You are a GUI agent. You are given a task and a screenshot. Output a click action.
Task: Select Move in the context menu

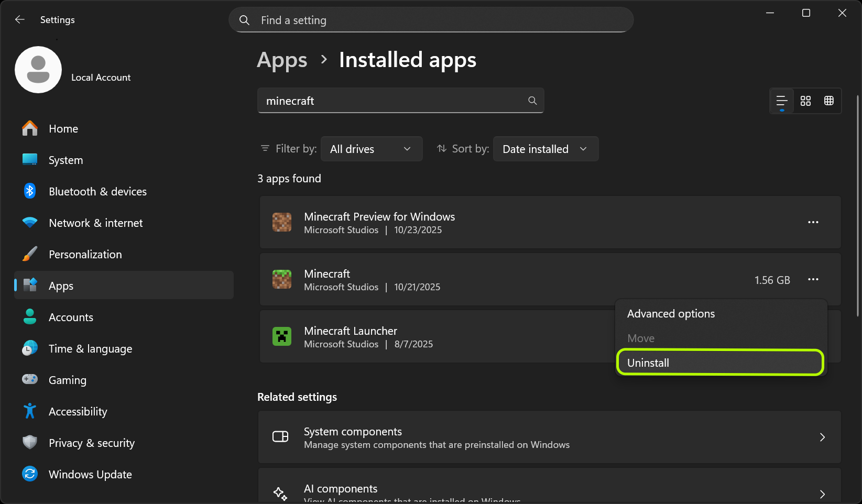[640, 338]
